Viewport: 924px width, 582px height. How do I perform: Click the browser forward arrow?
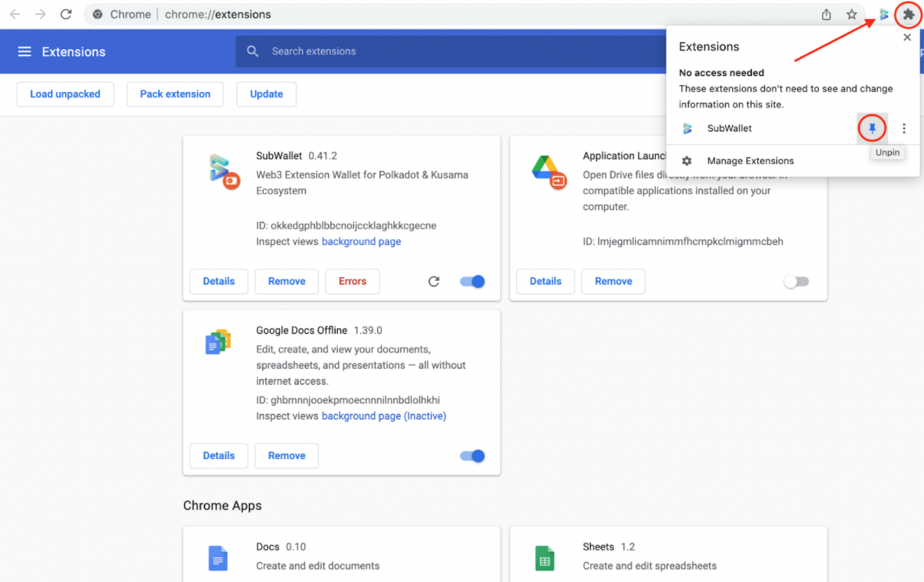tap(41, 15)
